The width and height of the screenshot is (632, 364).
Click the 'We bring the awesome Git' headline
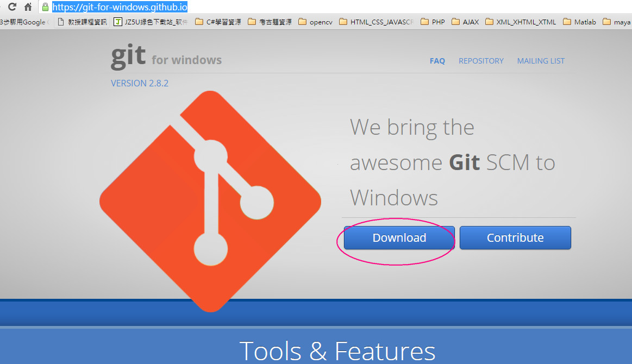point(453,162)
